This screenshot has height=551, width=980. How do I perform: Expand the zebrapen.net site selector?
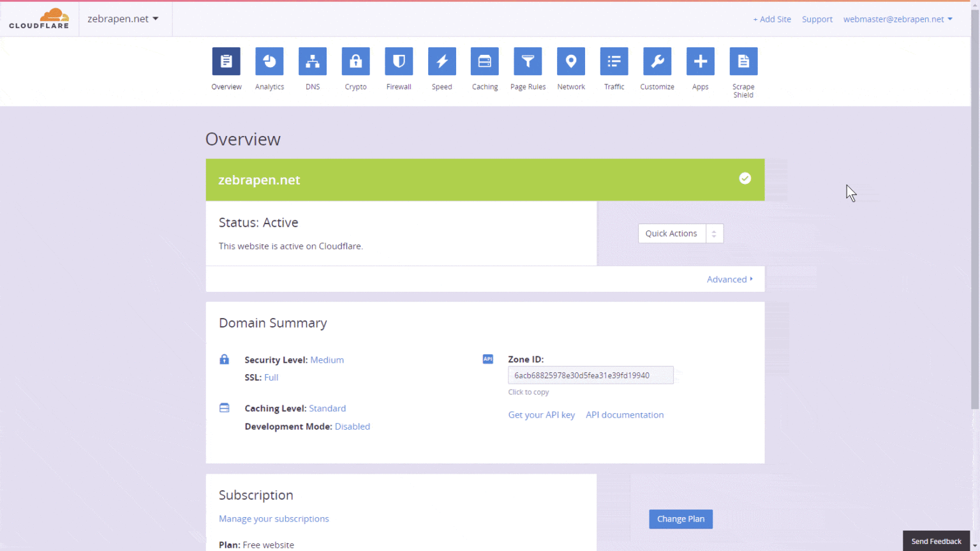click(x=123, y=19)
